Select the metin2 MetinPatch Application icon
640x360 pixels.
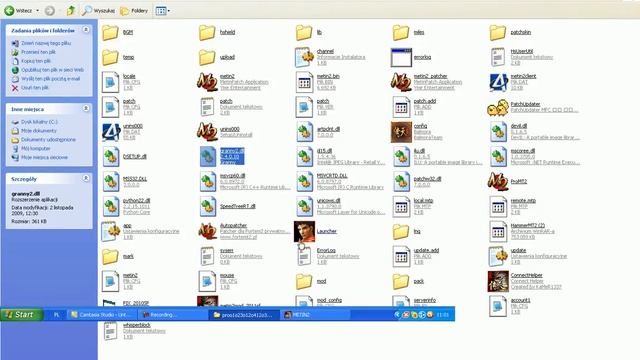207,82
